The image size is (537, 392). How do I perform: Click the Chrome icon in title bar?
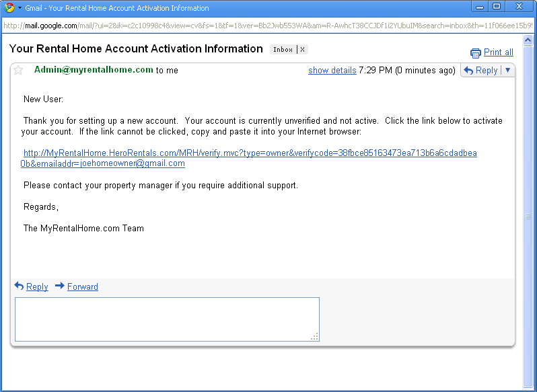9,7
